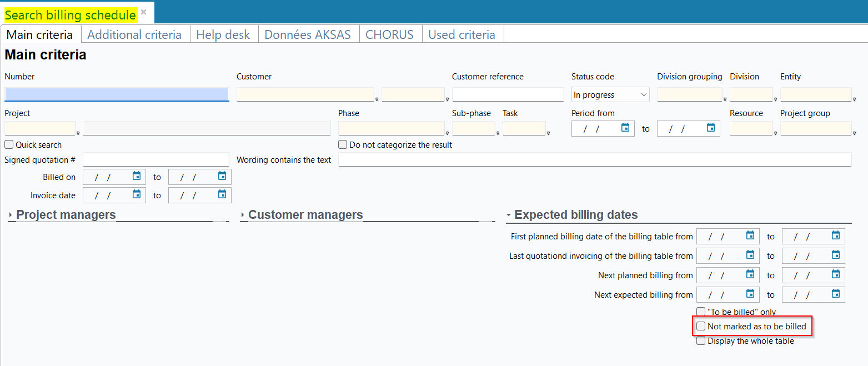868x366 pixels.
Task: Check Do not categorize the result
Action: [x=343, y=145]
